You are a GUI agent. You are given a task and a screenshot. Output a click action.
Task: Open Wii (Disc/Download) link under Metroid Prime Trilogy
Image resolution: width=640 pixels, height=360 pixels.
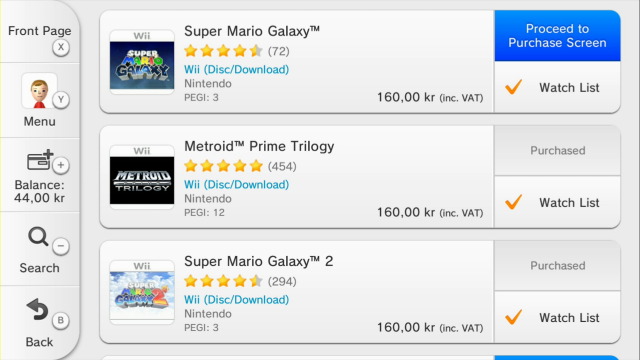[236, 184]
